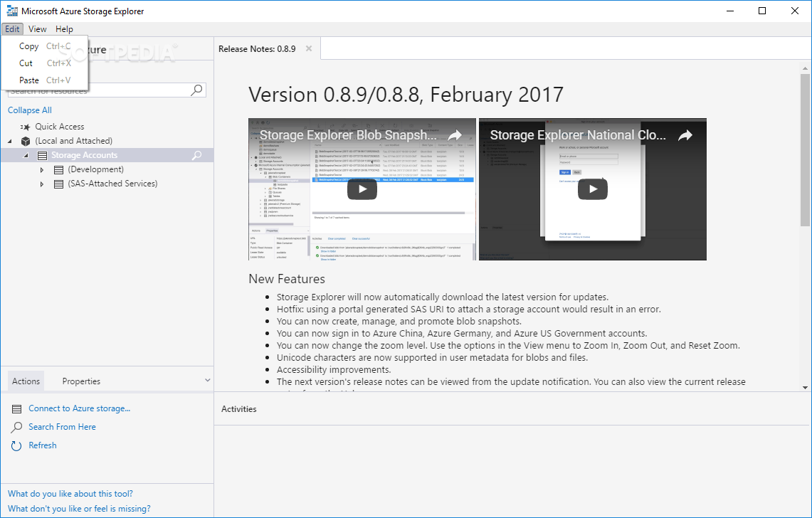Click the share arrow on National Clouds video
The height and width of the screenshot is (518, 812).
coord(685,135)
